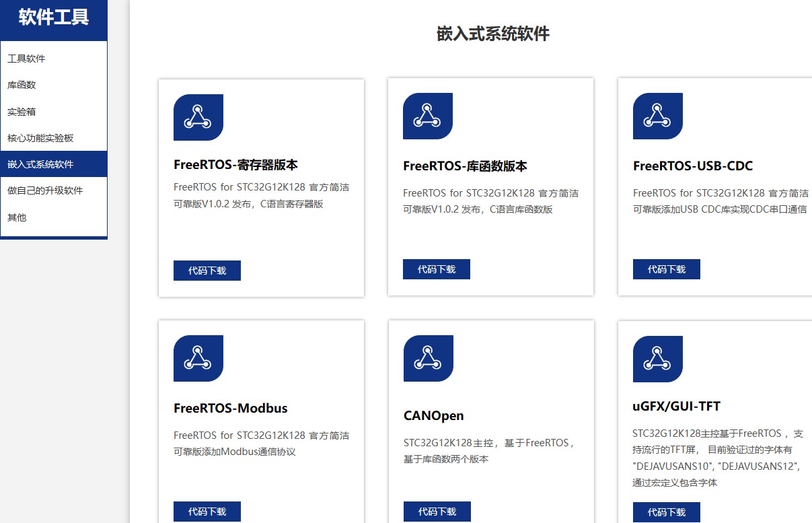The image size is (812, 523).
Task: Click the FreeRTOS-寄存器版本 card icon
Action: coord(198,117)
